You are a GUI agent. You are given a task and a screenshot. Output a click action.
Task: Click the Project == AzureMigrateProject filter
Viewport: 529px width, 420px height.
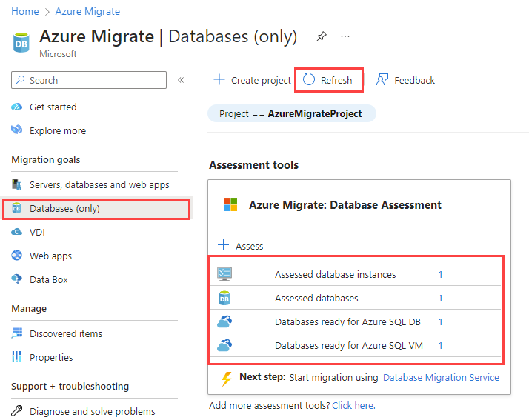tap(291, 113)
